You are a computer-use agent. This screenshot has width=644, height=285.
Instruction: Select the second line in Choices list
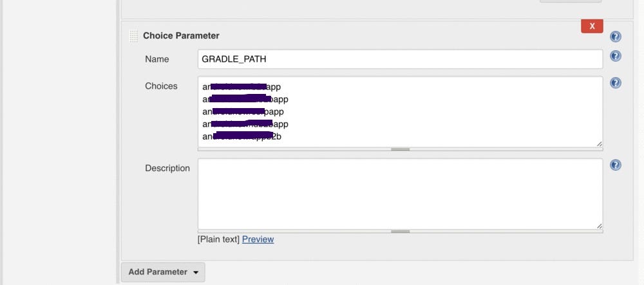click(245, 99)
